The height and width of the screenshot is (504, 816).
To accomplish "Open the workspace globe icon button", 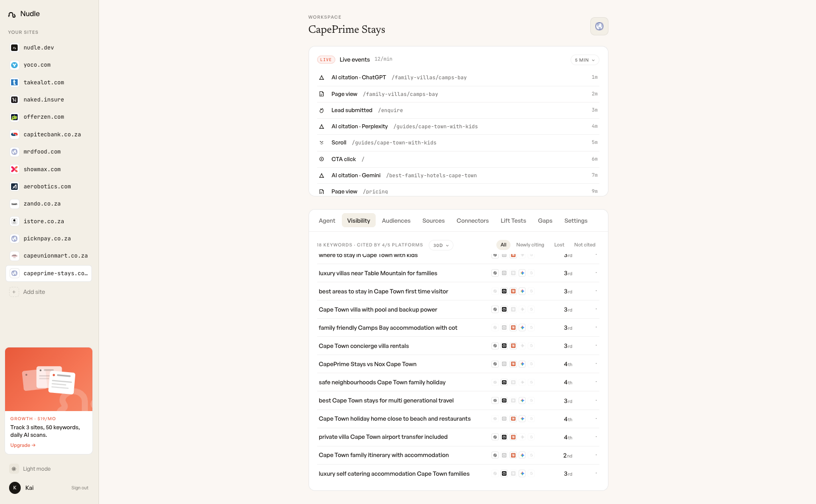I will (x=599, y=26).
